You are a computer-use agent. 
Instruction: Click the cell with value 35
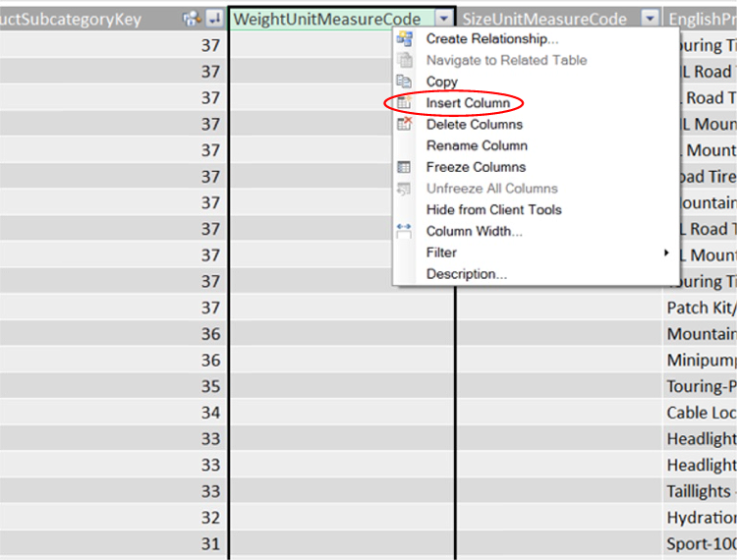click(x=114, y=386)
